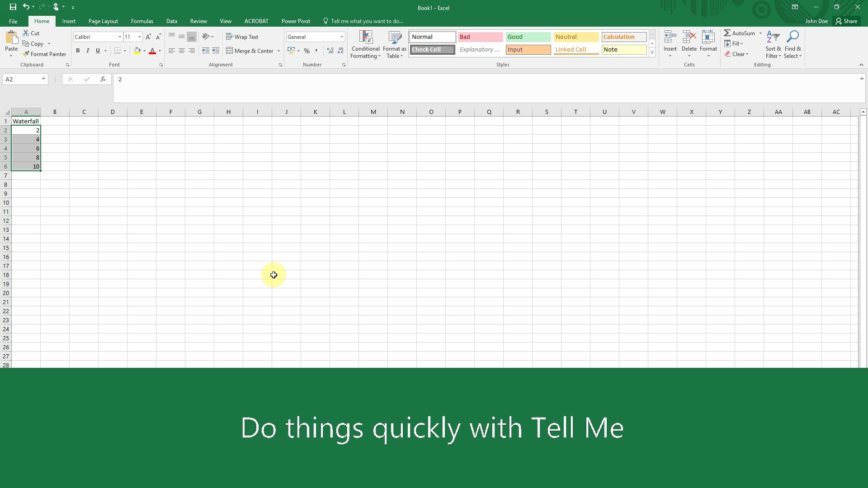Click the Save icon in the quick access toolbar
The width and height of the screenshot is (868, 488).
pos(13,7)
